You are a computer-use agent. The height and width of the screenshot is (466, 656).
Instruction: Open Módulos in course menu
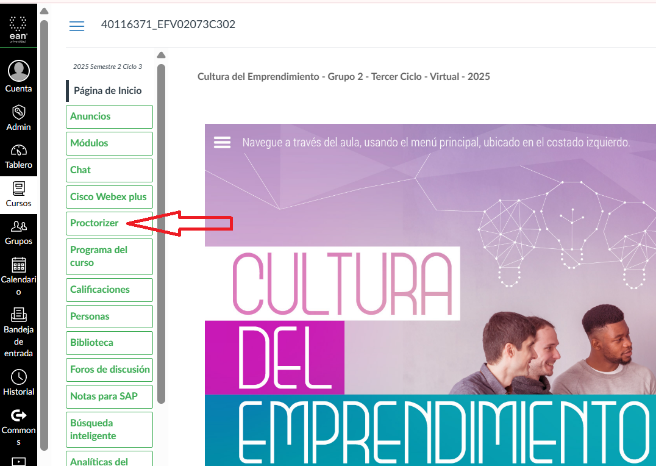109,143
